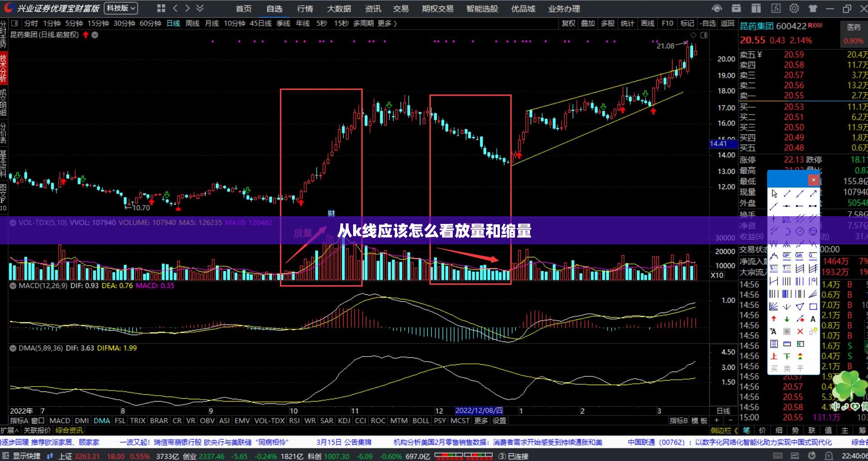
Task: Open the formula fx manager icon
Action: pyautogui.click(x=776, y=8)
